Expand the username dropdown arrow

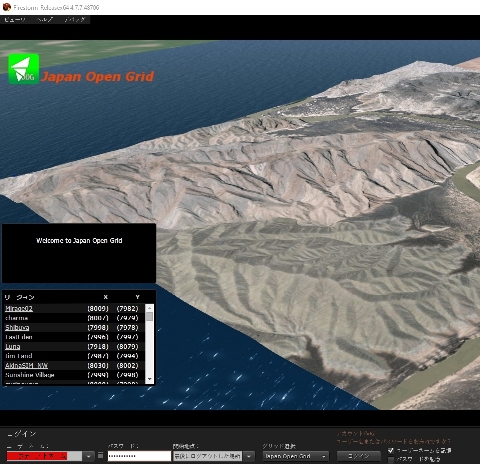(x=88, y=456)
